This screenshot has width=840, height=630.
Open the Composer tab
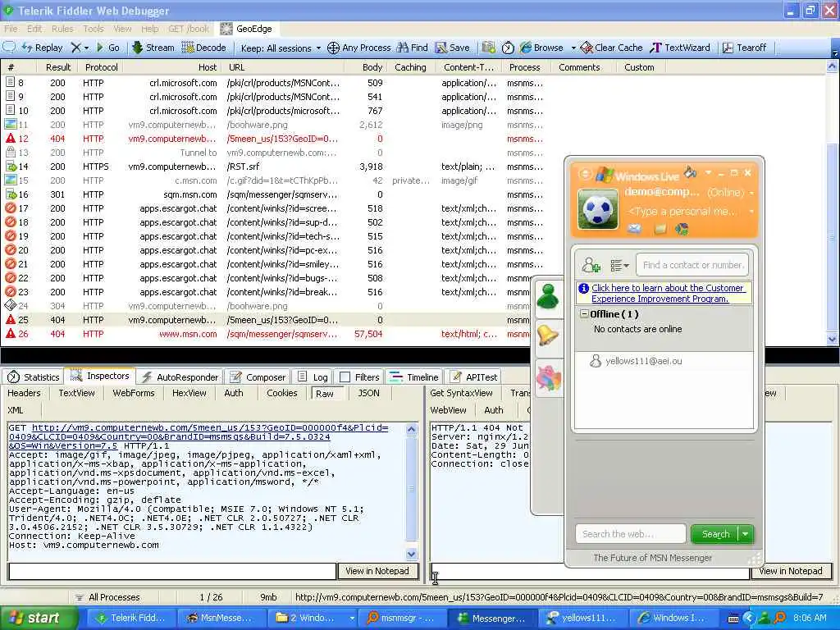coord(258,377)
